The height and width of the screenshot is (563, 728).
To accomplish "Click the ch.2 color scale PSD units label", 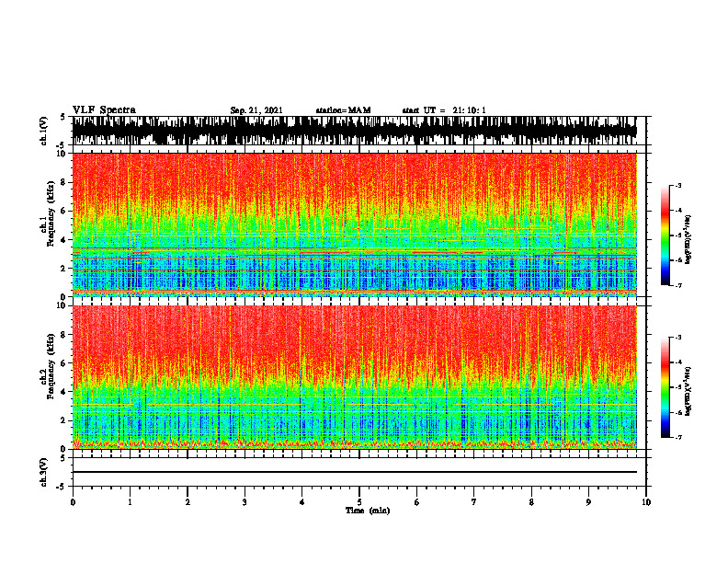I will [x=688, y=391].
